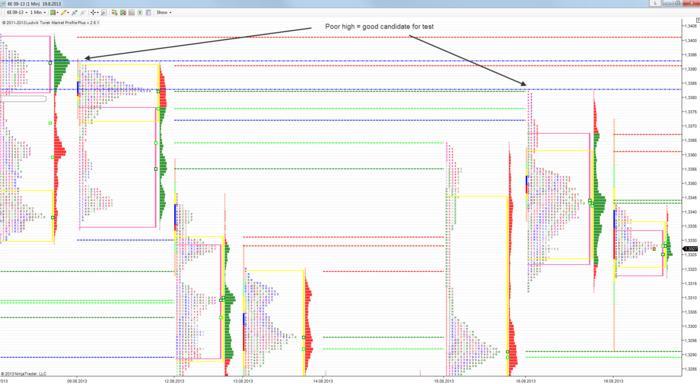Click the magnifier data box icon
The width and height of the screenshot is (700, 384).
104,13
